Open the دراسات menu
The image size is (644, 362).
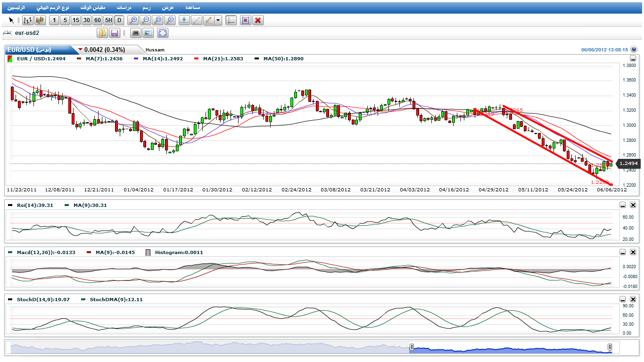point(123,8)
